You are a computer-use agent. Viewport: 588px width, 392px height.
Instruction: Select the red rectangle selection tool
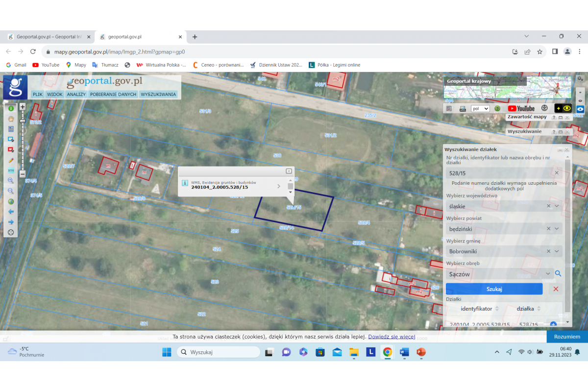click(11, 149)
